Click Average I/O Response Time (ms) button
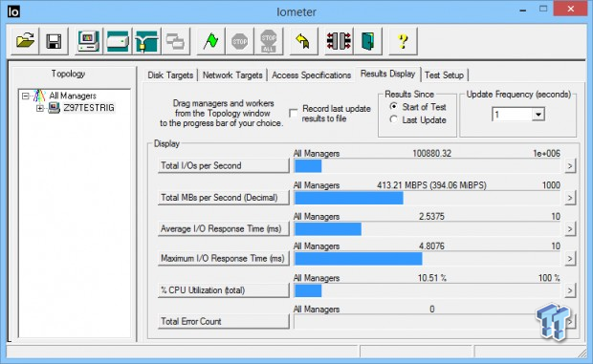 click(223, 229)
